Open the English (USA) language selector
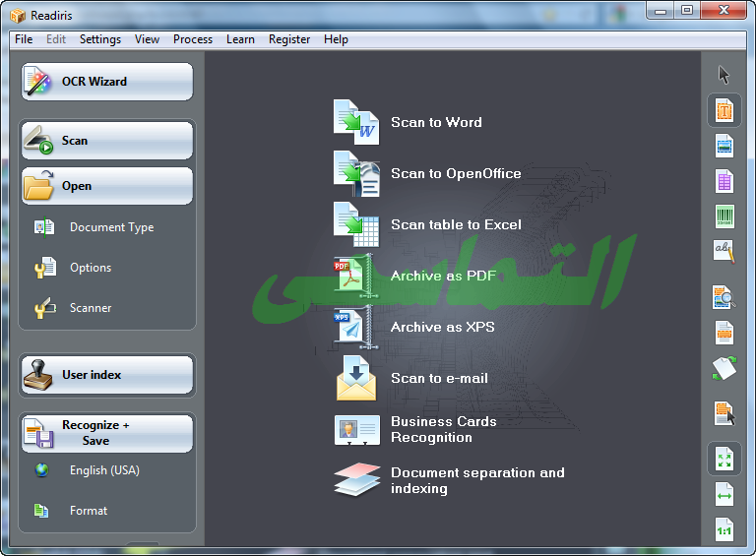This screenshot has height=556, width=756. point(104,470)
